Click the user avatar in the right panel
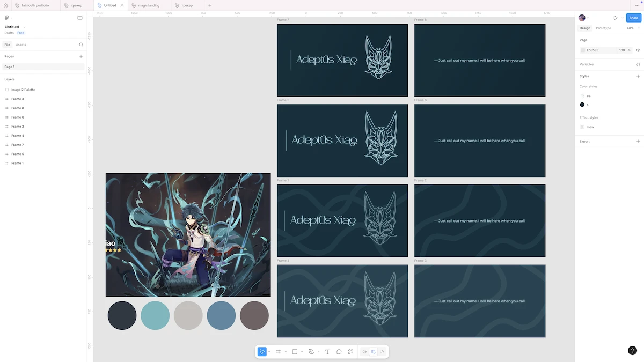The width and height of the screenshot is (644, 362). click(582, 18)
